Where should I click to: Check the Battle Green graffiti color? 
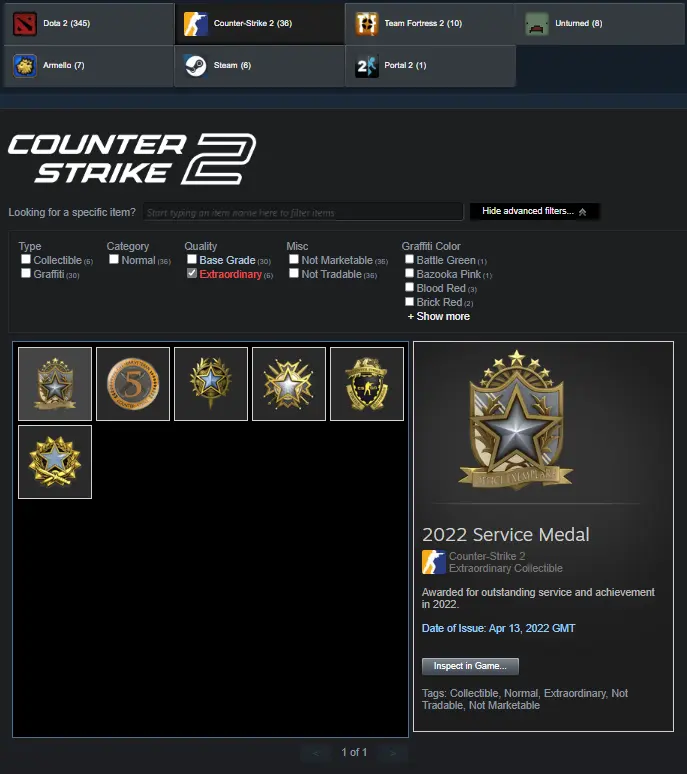click(x=409, y=259)
